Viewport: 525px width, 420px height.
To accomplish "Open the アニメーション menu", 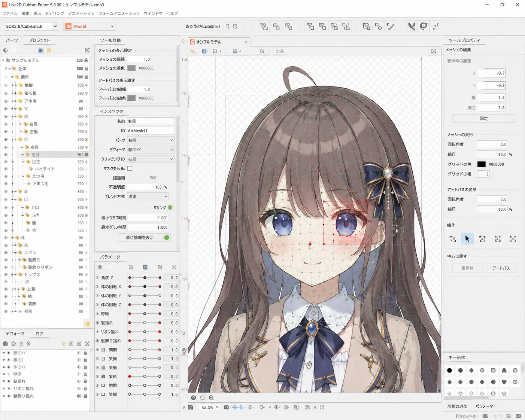I will click(x=81, y=13).
